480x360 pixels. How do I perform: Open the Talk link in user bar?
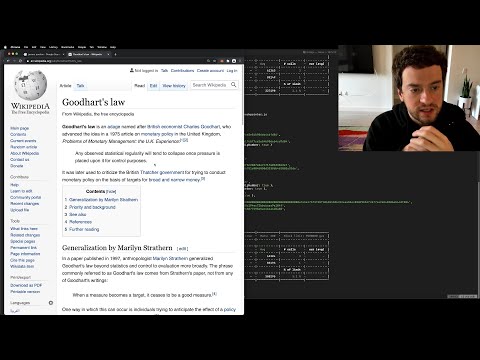tap(164, 71)
